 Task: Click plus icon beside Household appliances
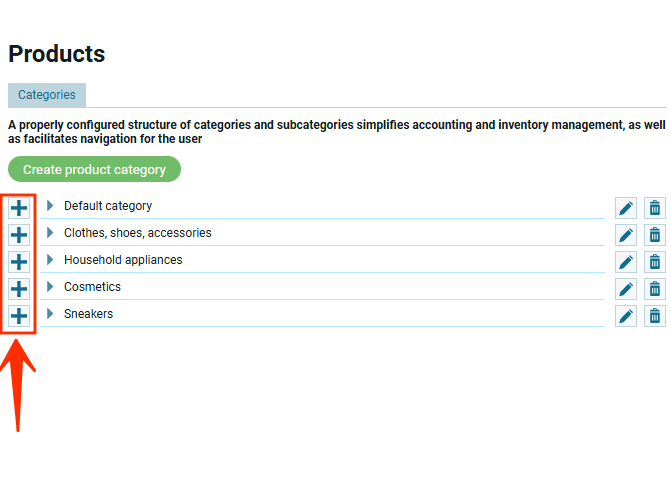[x=19, y=262]
